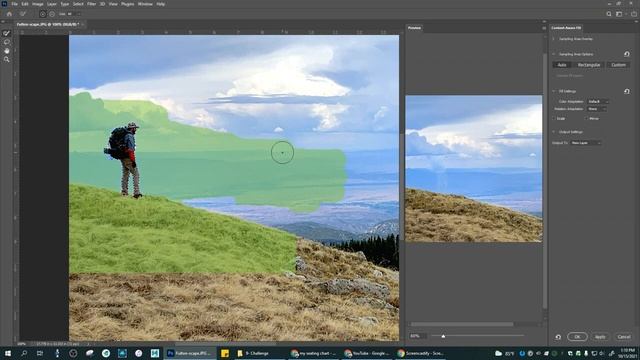Click the weather icon in system tray
This screenshot has width=640, height=360.
[x=498, y=353]
